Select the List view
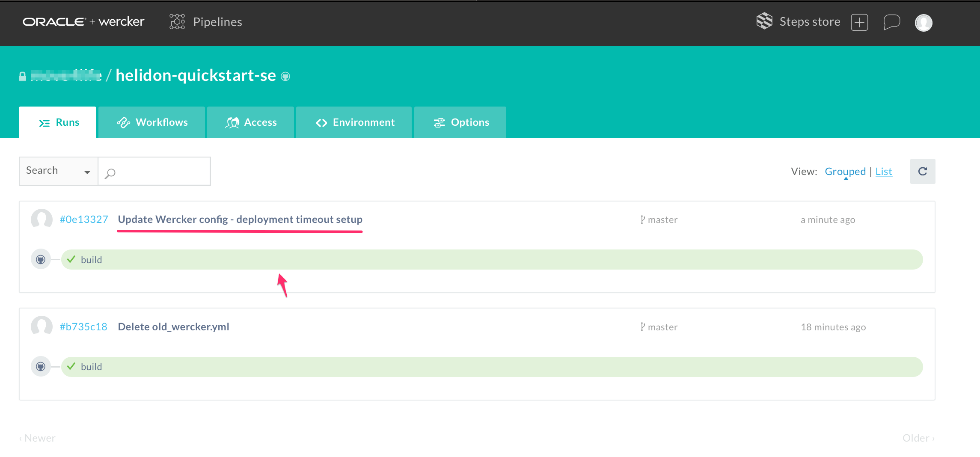 (884, 172)
